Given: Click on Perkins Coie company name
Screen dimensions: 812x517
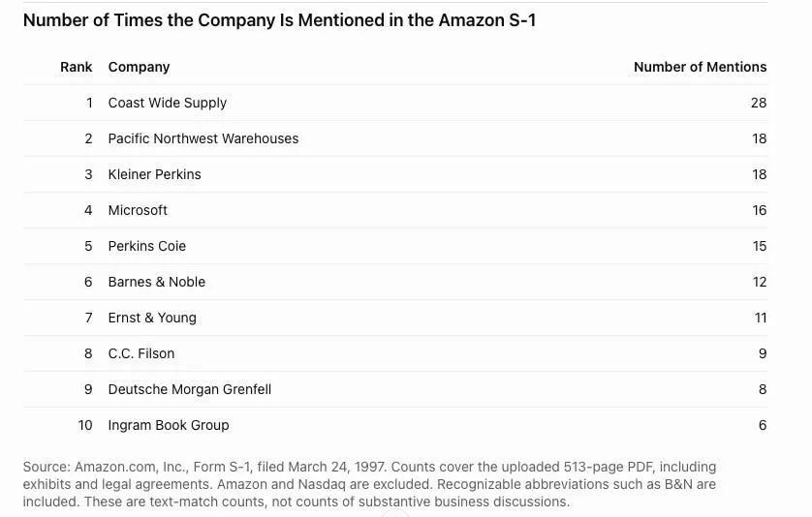Looking at the screenshot, I should [x=146, y=246].
